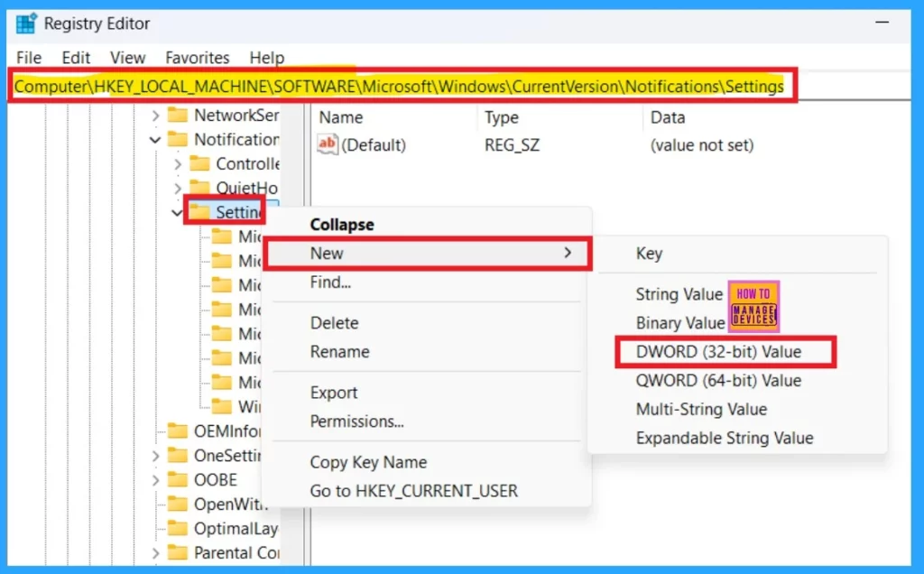Expand the Controlle subkey
The width and height of the screenshot is (924, 574).
(178, 164)
